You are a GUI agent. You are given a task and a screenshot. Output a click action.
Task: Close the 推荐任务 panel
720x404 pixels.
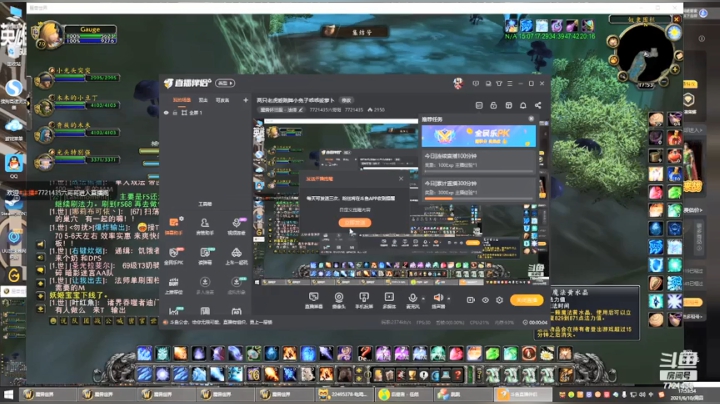point(531,119)
